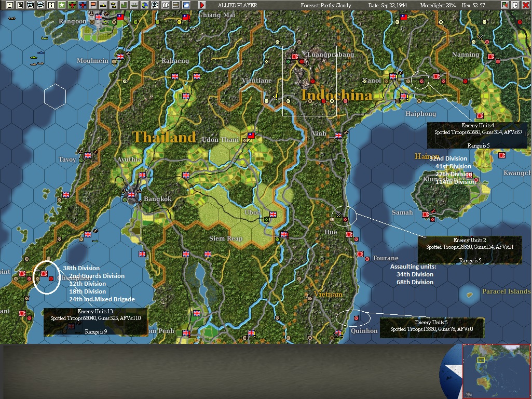This screenshot has width=532, height=399.
Task: Open the green industry factory icon
Action: [124, 5]
